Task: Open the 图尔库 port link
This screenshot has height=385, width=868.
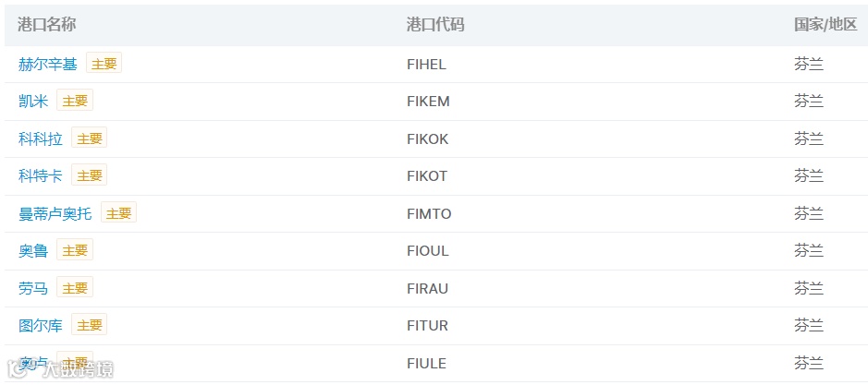Action: pos(41,325)
